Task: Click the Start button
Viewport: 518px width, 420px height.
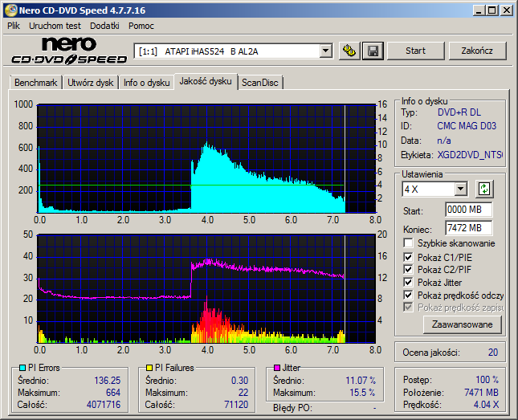Action: point(415,51)
